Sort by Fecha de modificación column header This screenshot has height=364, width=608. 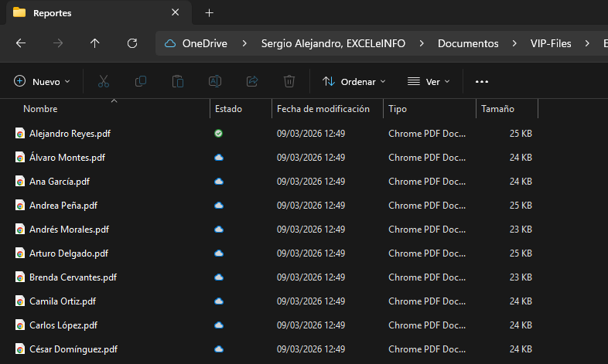tap(323, 109)
